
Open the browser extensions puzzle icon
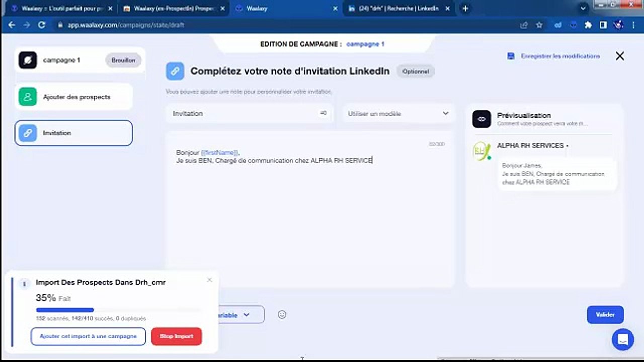588,25
